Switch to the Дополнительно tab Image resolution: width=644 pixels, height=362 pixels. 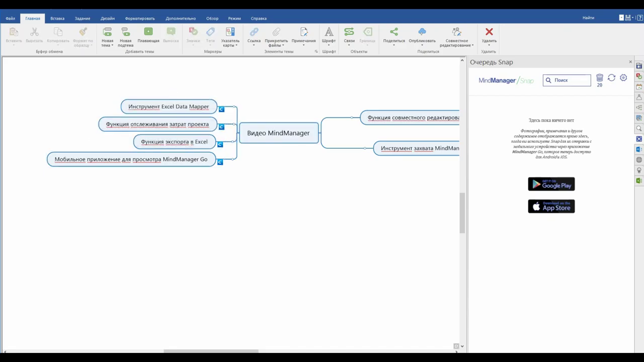click(x=181, y=18)
